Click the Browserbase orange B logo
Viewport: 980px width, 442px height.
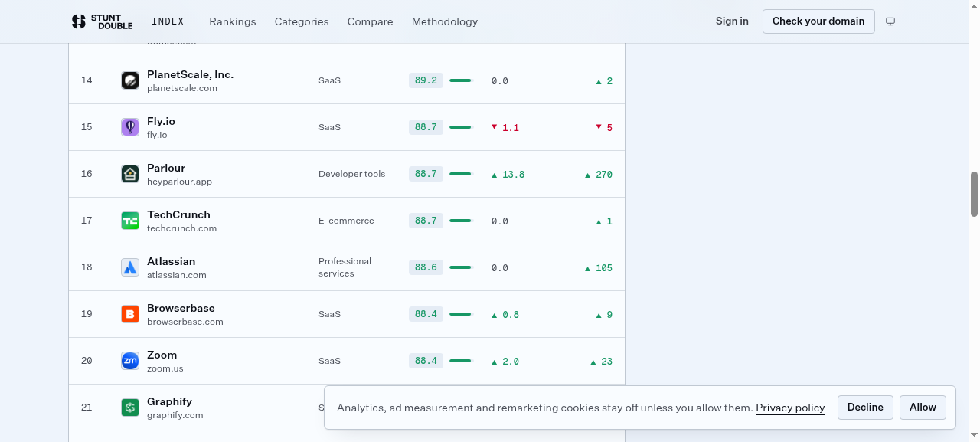pyautogui.click(x=130, y=314)
